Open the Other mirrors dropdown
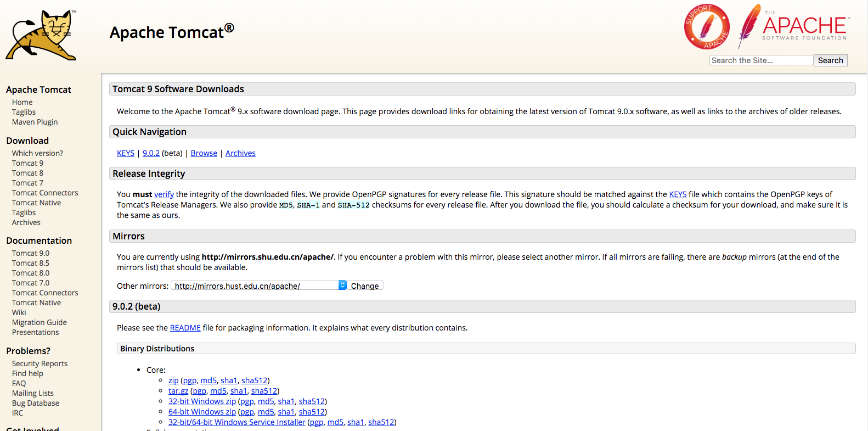 pos(259,286)
